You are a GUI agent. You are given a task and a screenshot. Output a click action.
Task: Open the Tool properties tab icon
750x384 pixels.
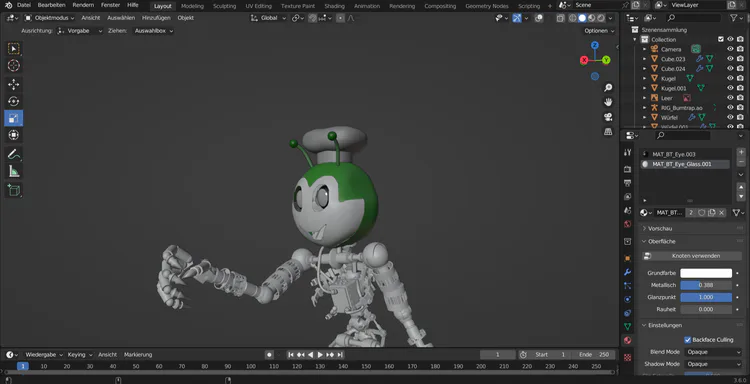(x=628, y=152)
